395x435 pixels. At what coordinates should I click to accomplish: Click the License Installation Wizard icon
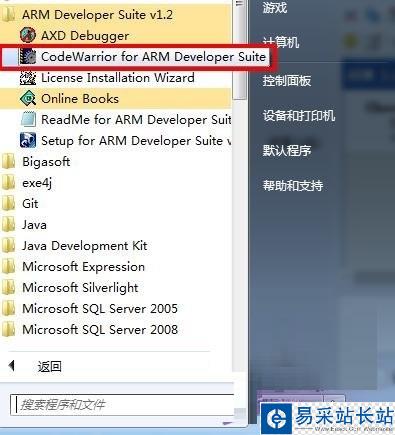28,78
